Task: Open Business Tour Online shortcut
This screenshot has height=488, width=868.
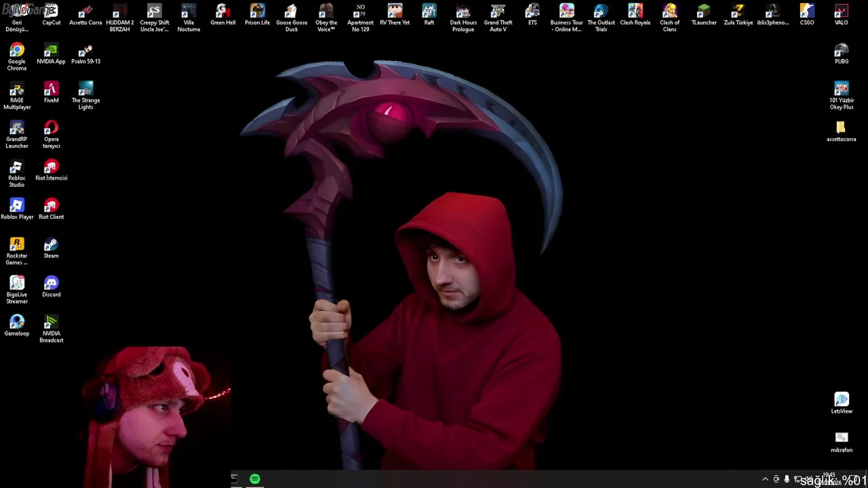Action: [566, 18]
